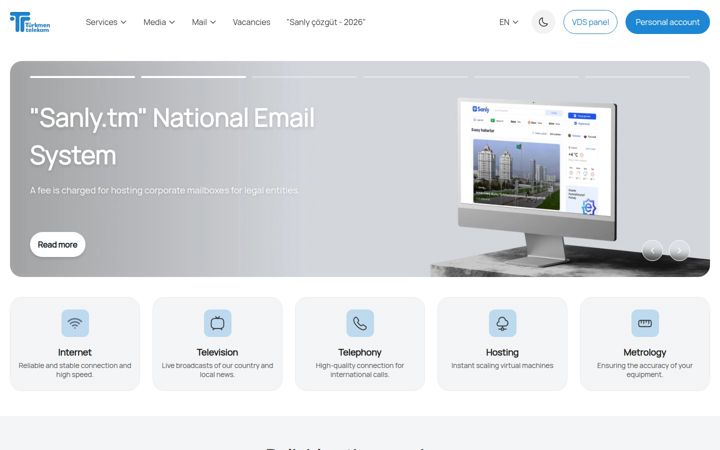Go to next slide arrow
The width and height of the screenshot is (720, 450).
679,251
